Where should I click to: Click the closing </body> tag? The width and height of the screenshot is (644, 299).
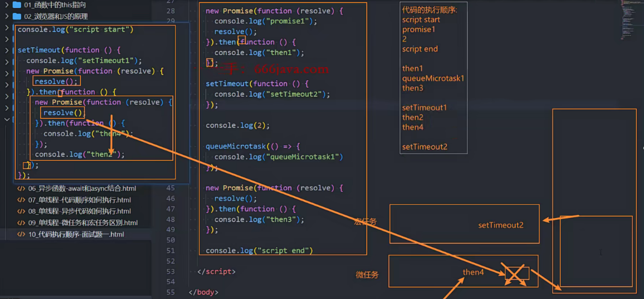point(203,292)
